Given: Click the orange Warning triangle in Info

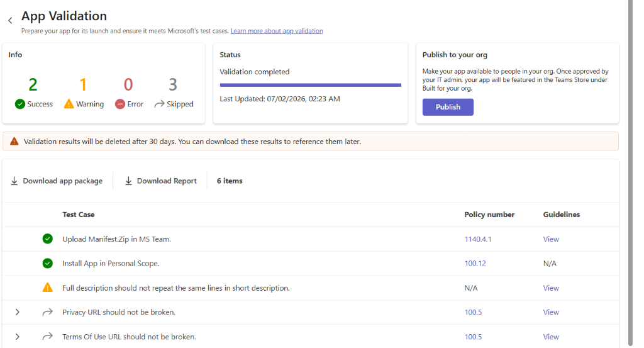Looking at the screenshot, I should (69, 104).
